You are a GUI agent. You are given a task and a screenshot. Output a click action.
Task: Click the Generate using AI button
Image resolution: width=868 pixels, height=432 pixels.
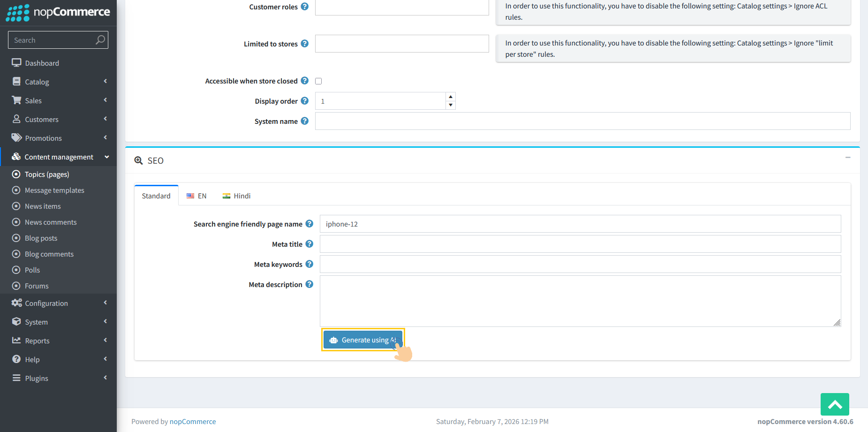point(363,340)
